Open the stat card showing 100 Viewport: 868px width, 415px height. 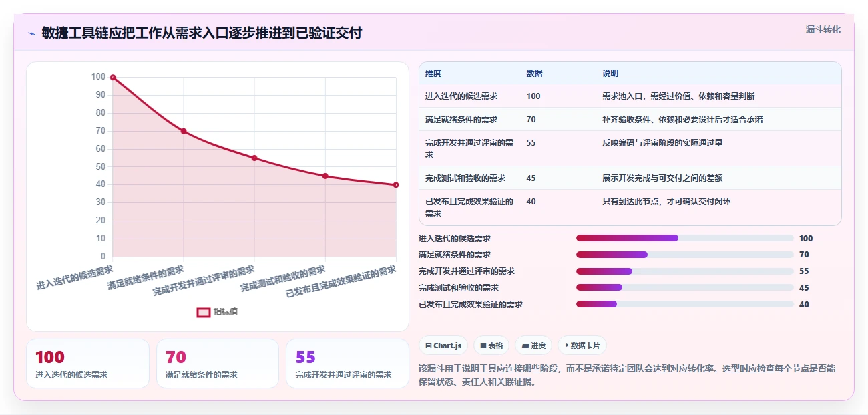click(x=87, y=364)
